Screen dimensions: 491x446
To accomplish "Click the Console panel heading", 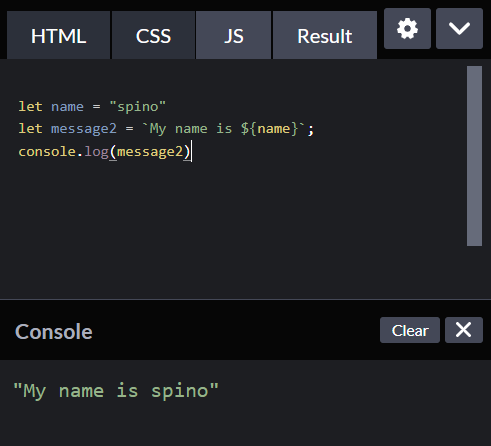I will pos(54,332).
